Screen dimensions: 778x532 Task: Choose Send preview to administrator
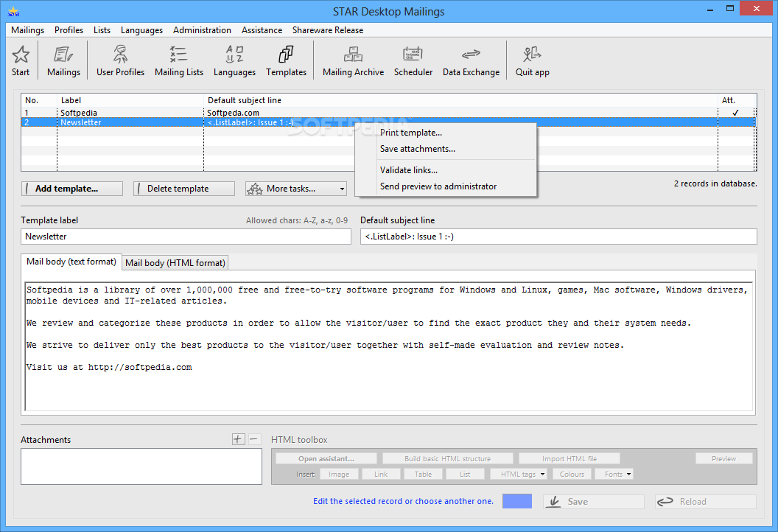[x=446, y=186]
